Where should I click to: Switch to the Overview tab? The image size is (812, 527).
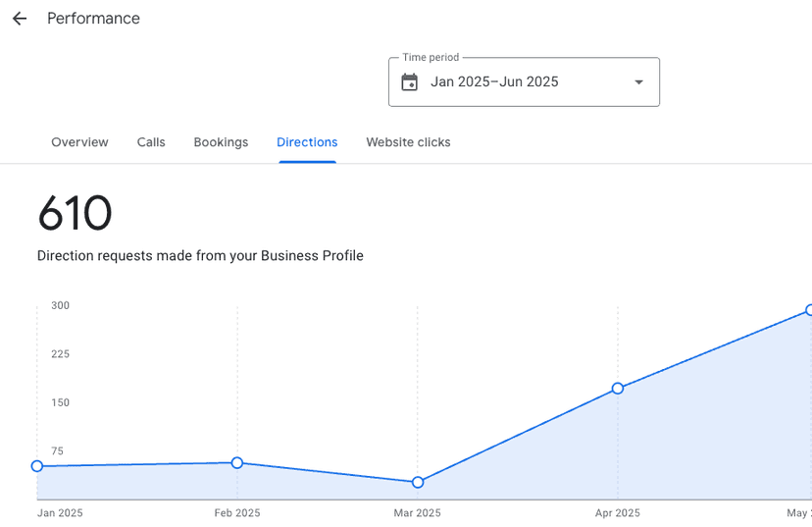tap(79, 142)
